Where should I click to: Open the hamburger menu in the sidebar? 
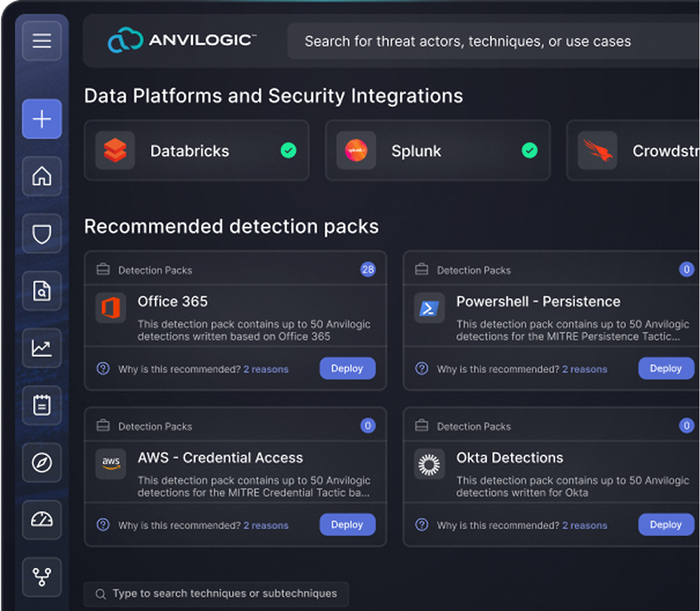point(42,41)
